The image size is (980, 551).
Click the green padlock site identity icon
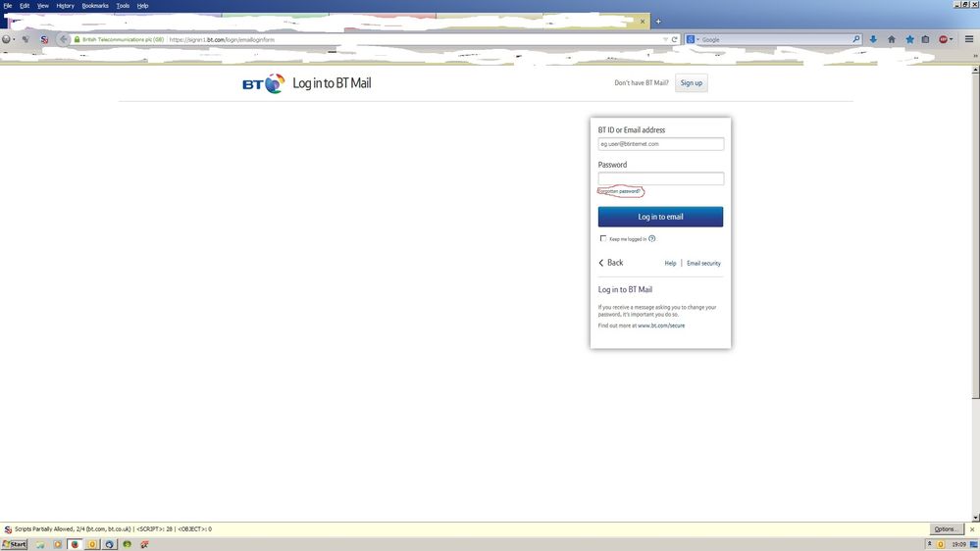(77, 39)
